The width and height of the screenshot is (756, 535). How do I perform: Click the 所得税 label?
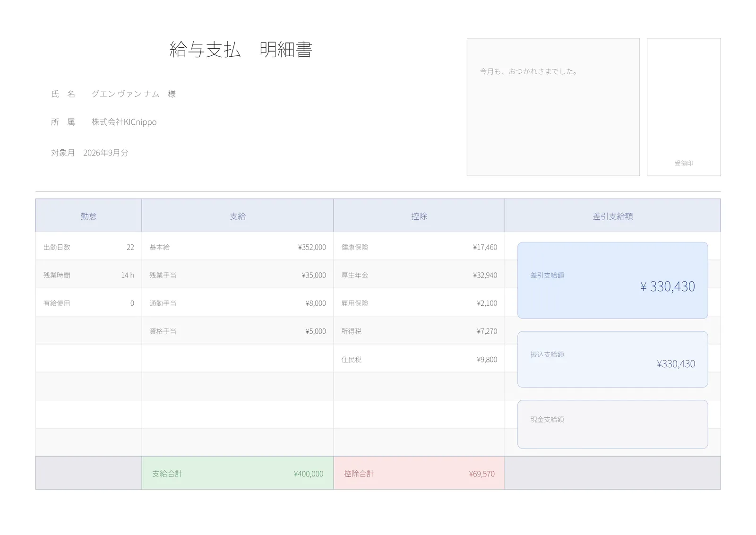[x=352, y=331]
